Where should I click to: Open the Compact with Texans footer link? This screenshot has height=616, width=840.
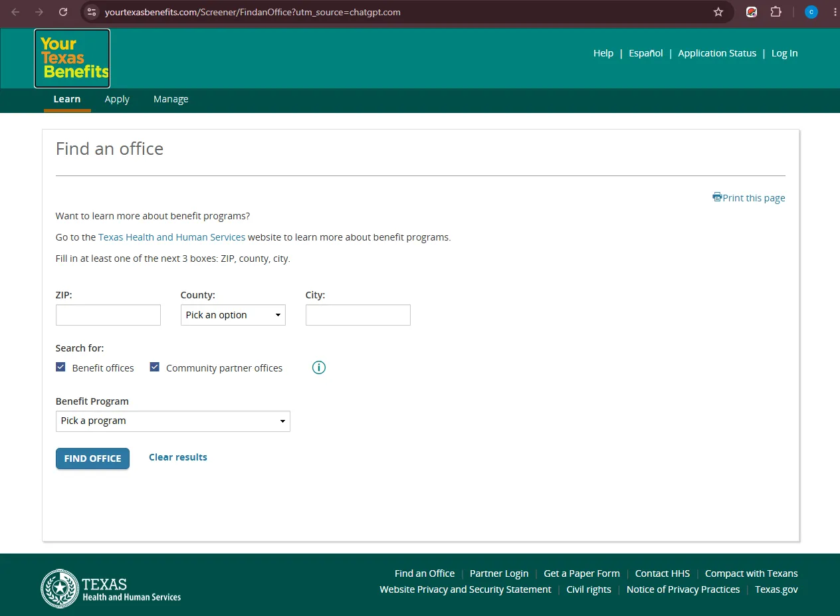(752, 573)
